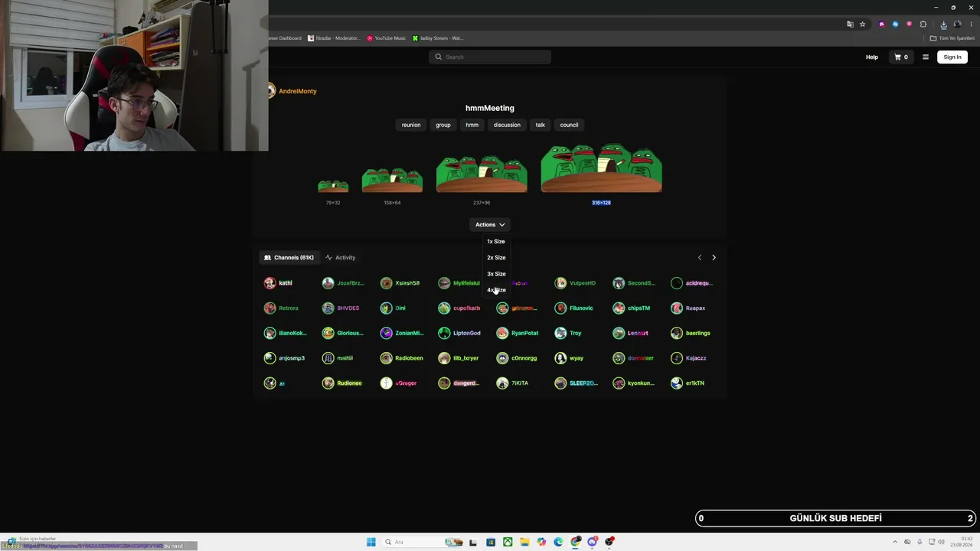Open the YouTube Music bookmark

tap(386, 38)
